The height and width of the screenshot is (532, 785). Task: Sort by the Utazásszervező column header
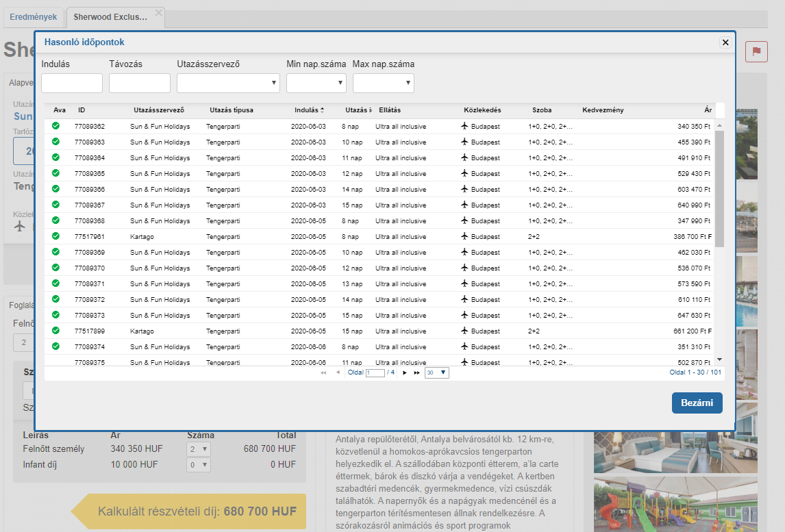pyautogui.click(x=159, y=110)
